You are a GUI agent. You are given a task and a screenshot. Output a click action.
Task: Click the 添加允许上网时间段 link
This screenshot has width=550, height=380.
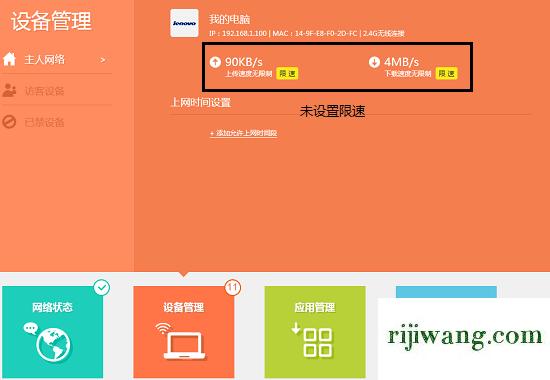pyautogui.click(x=244, y=133)
